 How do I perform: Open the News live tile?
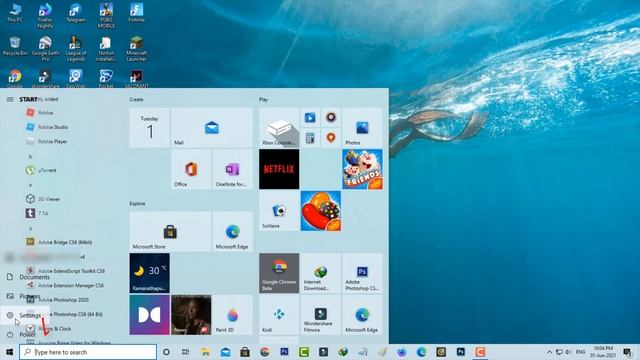(191, 315)
